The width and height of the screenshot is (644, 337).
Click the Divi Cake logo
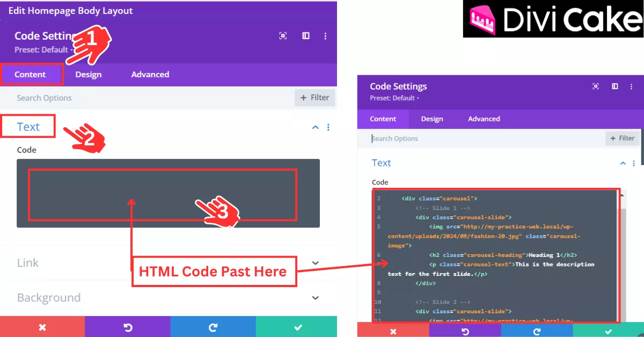point(553,19)
